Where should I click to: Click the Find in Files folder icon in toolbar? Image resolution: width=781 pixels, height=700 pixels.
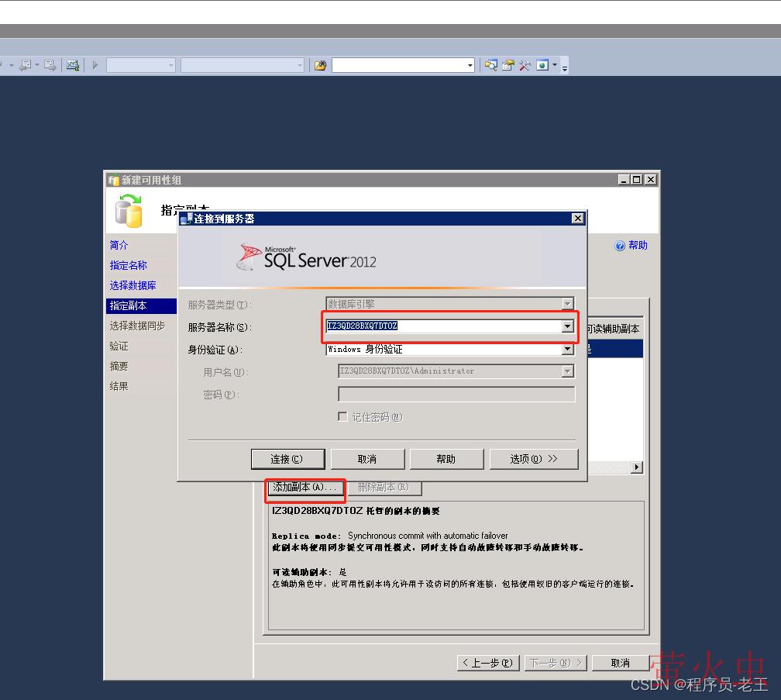[320, 66]
